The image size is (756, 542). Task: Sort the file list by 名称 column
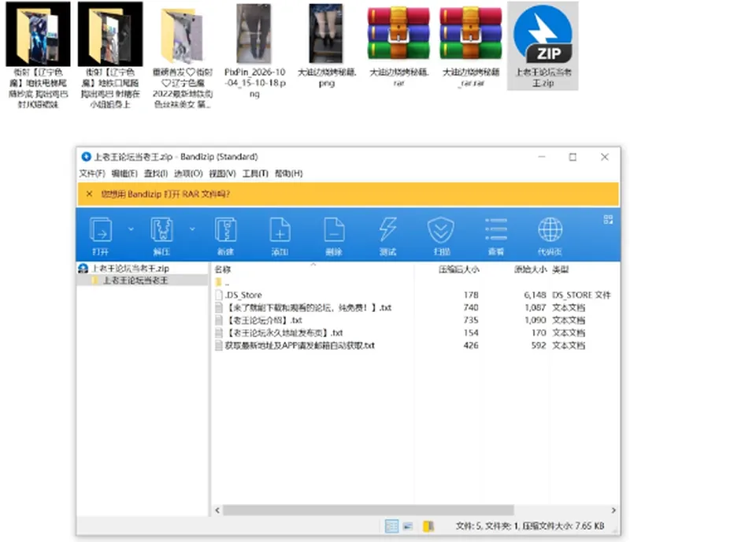223,269
